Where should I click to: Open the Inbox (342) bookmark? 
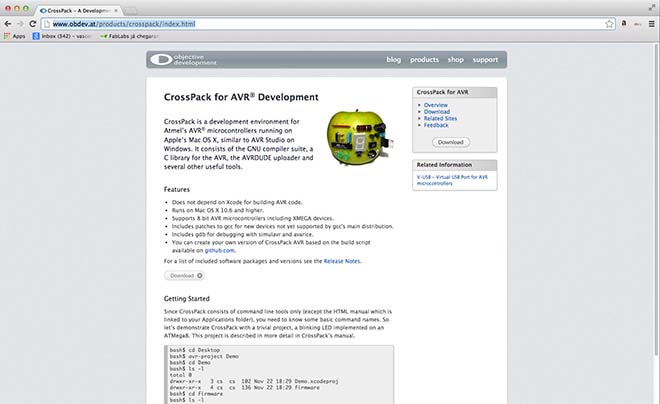coord(62,36)
